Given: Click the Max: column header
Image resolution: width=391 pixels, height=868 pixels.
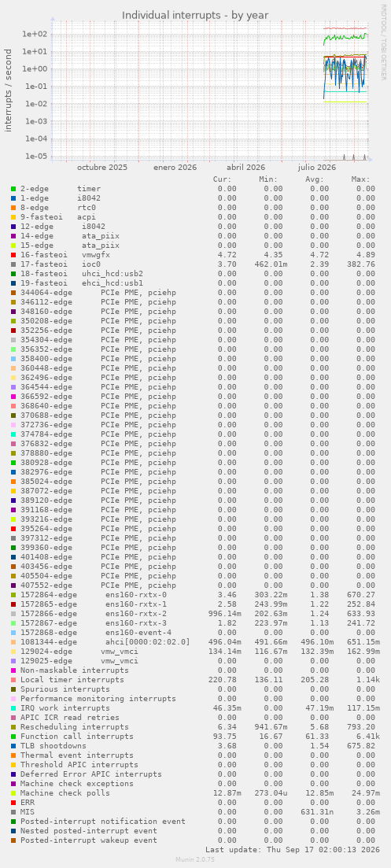Looking at the screenshot, I should (x=360, y=179).
